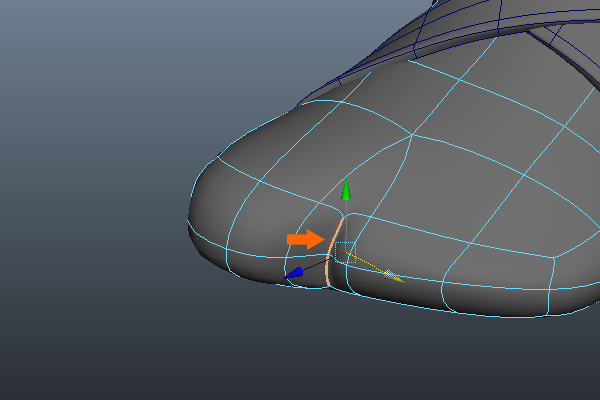Click the green Y-axis move arrow
Viewport: 600px width, 400px height.
click(346, 188)
